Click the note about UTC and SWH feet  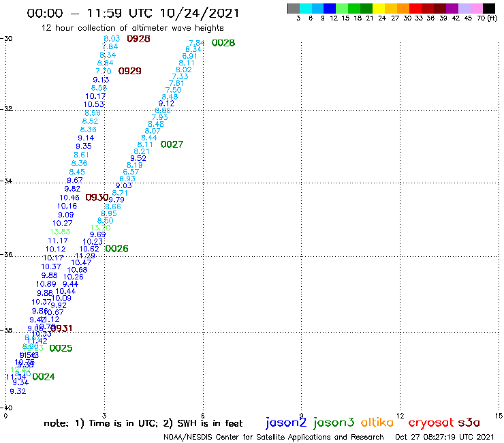(143, 423)
